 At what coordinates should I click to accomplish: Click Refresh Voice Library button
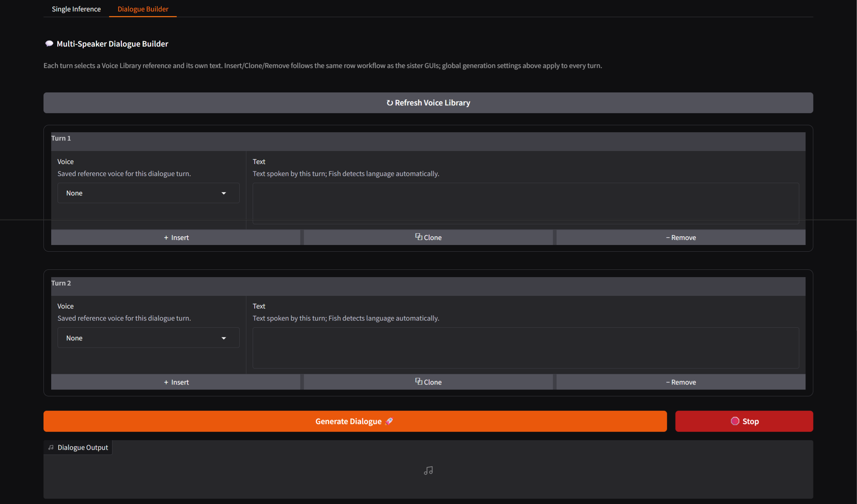click(x=428, y=103)
